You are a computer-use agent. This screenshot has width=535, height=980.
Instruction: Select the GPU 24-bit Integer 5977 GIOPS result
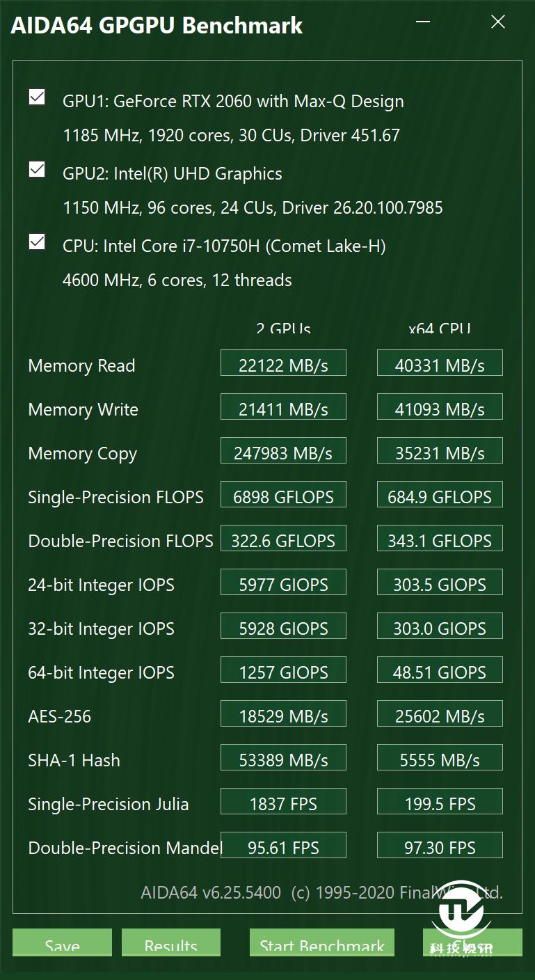[x=283, y=583]
